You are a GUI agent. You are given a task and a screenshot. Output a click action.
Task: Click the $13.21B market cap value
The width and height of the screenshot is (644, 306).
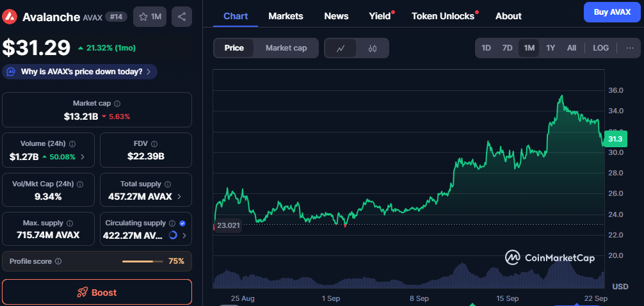click(x=81, y=117)
